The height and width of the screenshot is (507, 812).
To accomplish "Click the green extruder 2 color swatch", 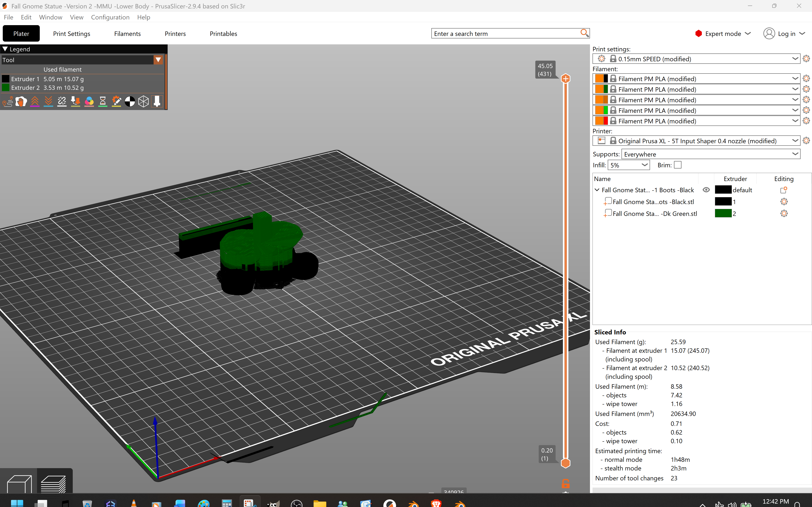I will pos(723,213).
